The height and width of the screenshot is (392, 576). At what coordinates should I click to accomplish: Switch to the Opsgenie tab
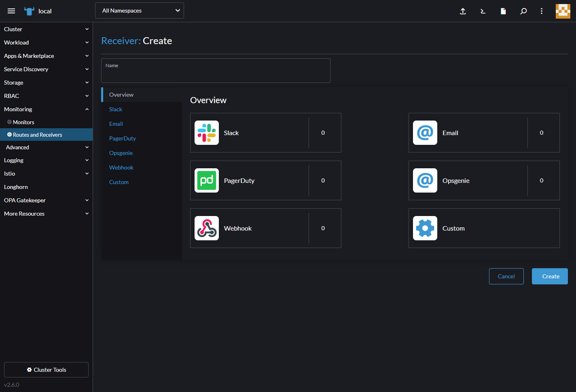pyautogui.click(x=142, y=153)
